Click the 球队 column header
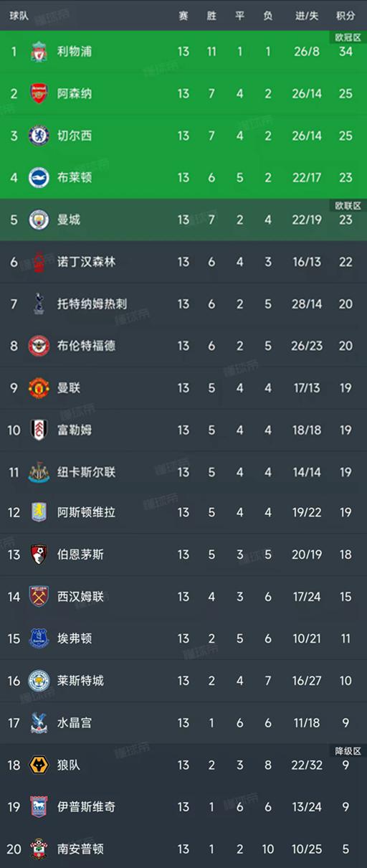This screenshot has width=367, height=868. click(x=19, y=15)
